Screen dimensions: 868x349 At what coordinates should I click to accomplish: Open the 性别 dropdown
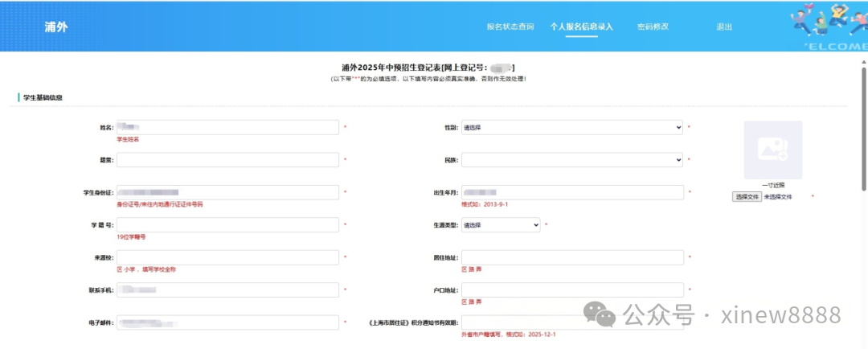[x=572, y=127]
